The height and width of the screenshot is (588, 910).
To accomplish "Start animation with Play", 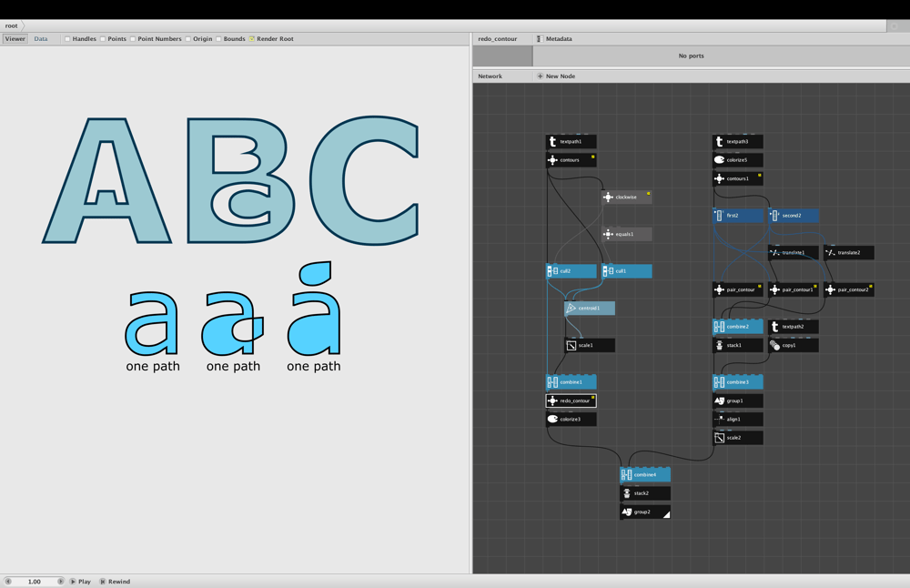I will 81,582.
